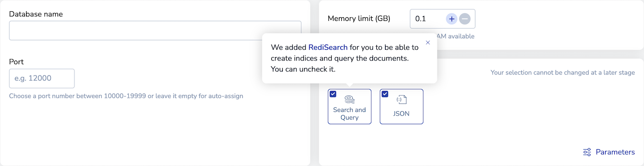The height and width of the screenshot is (166, 644).
Task: Select the JSON label text
Action: (401, 114)
